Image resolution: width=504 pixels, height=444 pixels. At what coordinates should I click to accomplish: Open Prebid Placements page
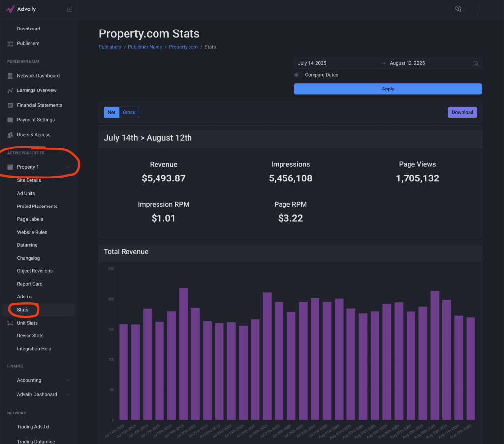coord(37,207)
